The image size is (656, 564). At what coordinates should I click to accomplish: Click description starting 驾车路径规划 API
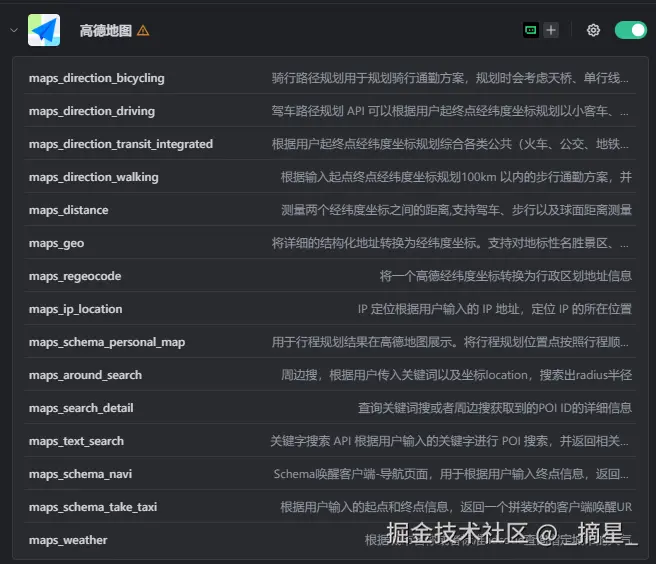point(450,111)
